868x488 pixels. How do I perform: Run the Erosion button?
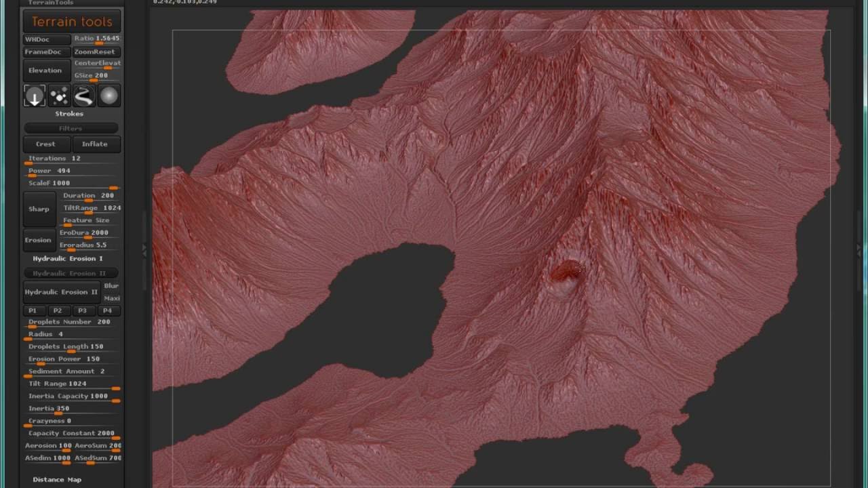[x=38, y=240]
